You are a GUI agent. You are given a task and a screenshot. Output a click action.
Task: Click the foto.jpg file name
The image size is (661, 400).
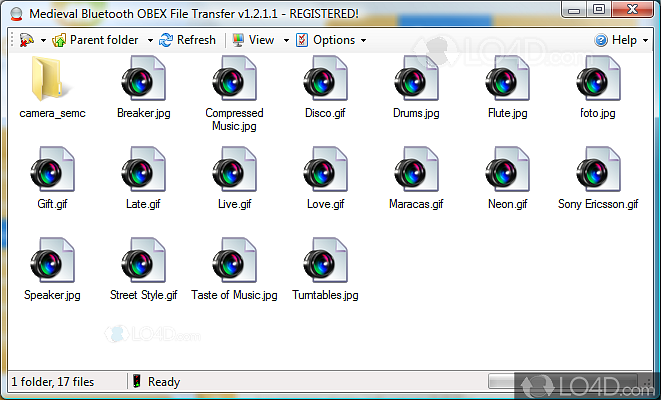pyautogui.click(x=598, y=113)
